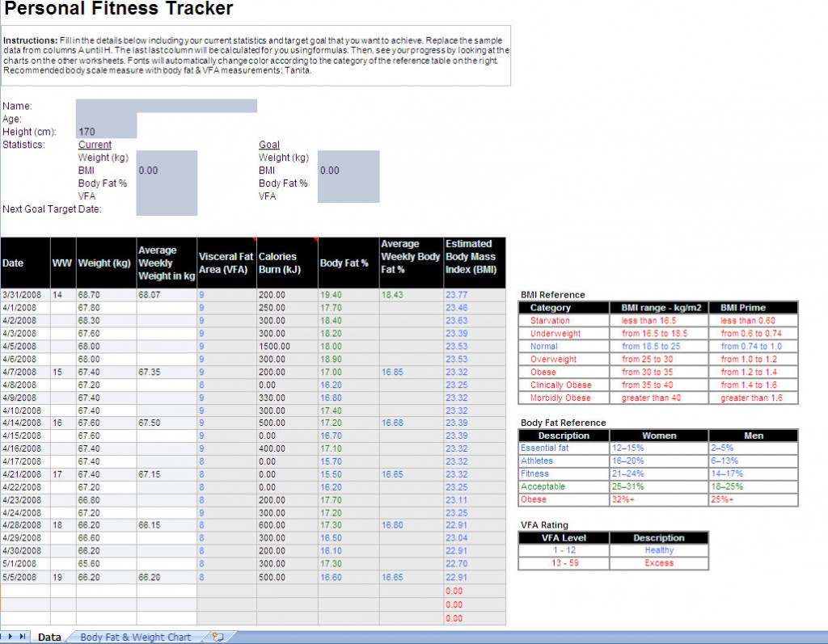The width and height of the screenshot is (828, 644).
Task: Select the Goal VFA input cell
Action: click(349, 196)
